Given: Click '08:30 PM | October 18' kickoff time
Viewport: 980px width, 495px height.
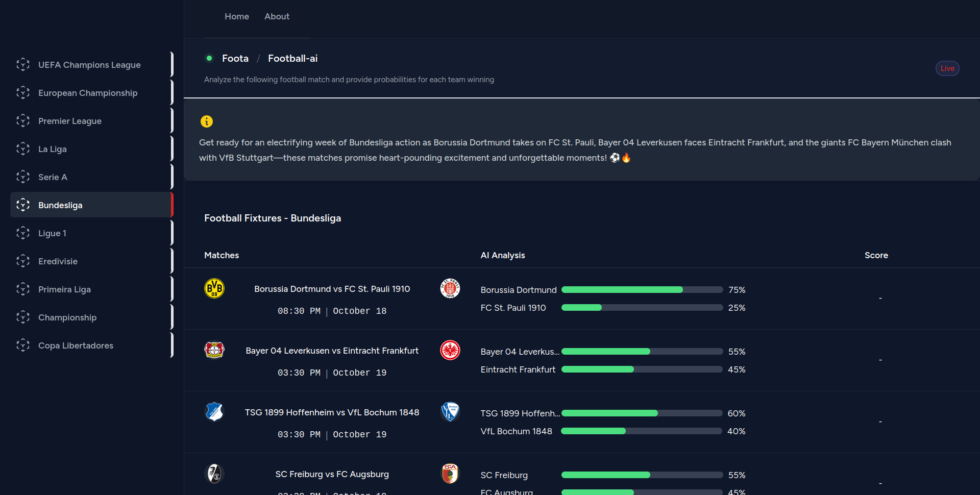Looking at the screenshot, I should (332, 311).
